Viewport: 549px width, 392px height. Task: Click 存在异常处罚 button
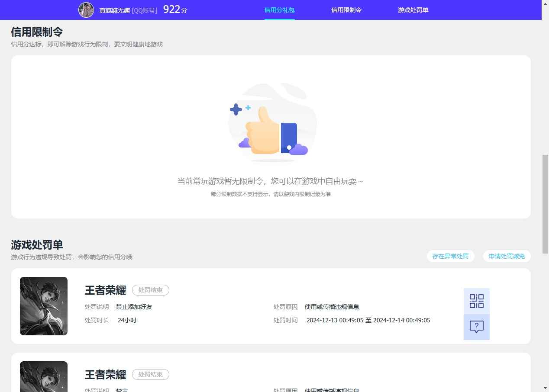tap(450, 256)
